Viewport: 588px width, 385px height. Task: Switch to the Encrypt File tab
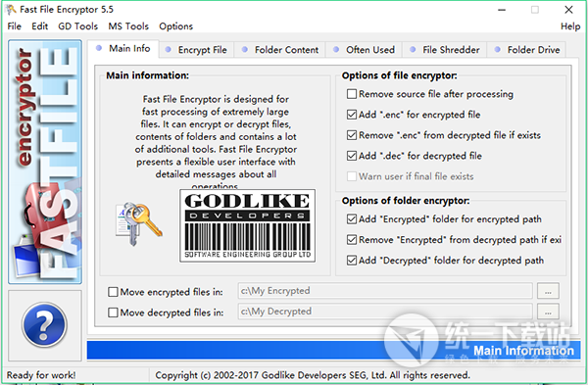coord(197,50)
